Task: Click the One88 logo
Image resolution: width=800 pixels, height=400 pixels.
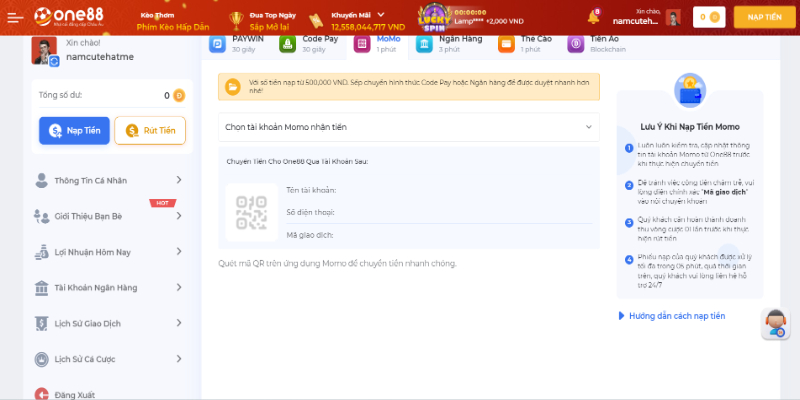Action: pos(68,17)
